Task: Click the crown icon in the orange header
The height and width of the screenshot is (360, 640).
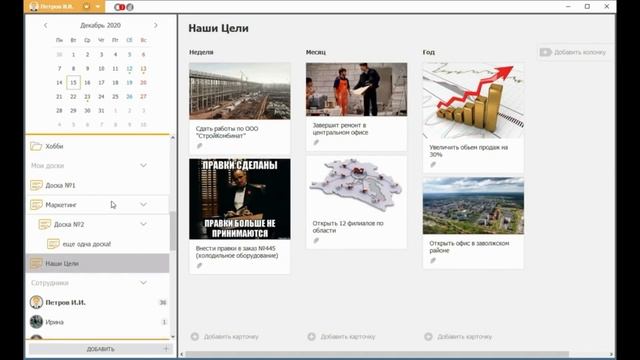Action: coord(87,7)
